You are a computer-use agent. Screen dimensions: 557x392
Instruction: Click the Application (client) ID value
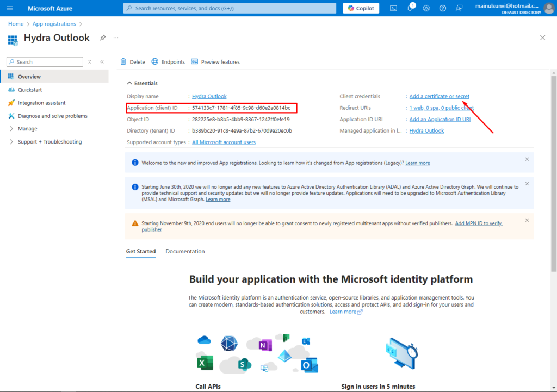click(241, 108)
